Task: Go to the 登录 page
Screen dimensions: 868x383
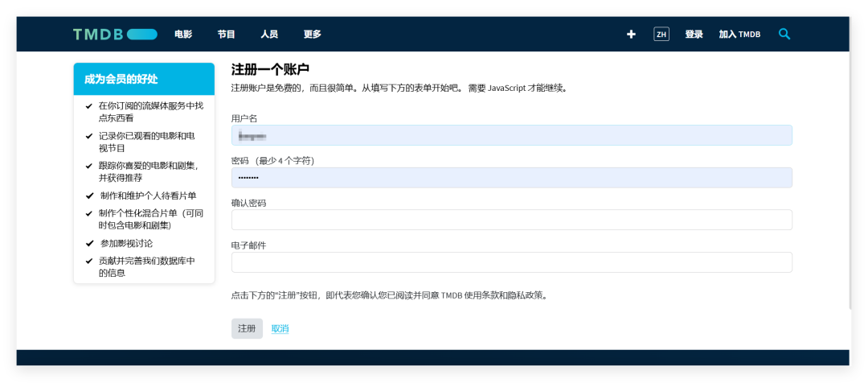Action: tap(694, 34)
